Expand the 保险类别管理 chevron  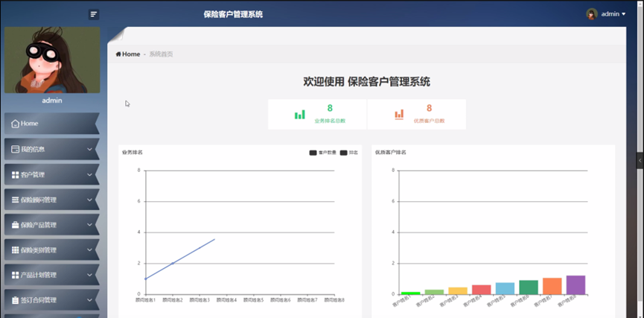pyautogui.click(x=89, y=250)
